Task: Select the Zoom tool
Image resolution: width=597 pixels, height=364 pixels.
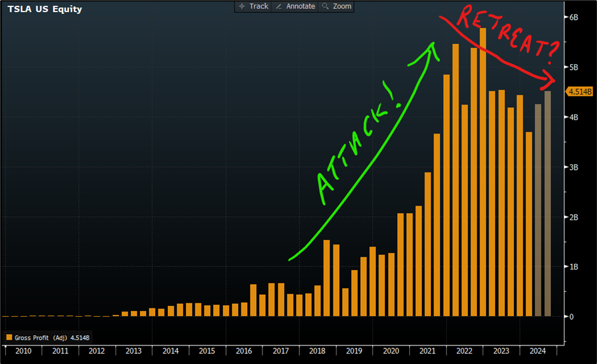Action: tap(336, 6)
